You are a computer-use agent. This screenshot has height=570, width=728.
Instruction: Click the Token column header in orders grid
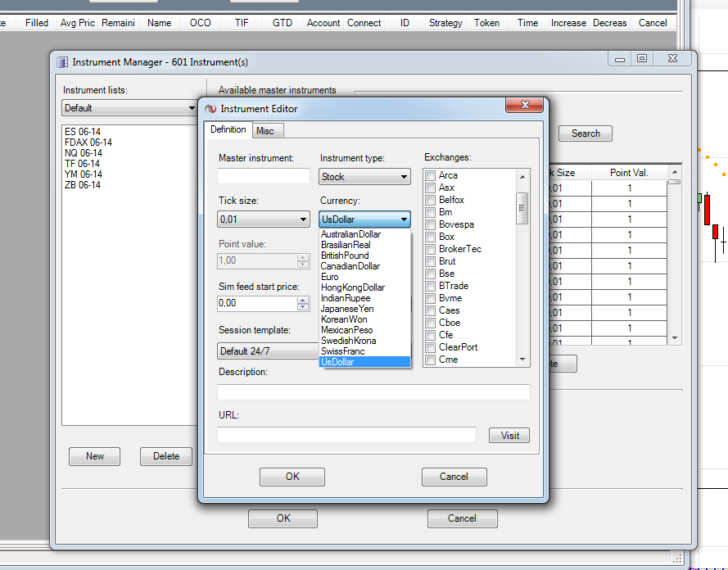coord(486,23)
